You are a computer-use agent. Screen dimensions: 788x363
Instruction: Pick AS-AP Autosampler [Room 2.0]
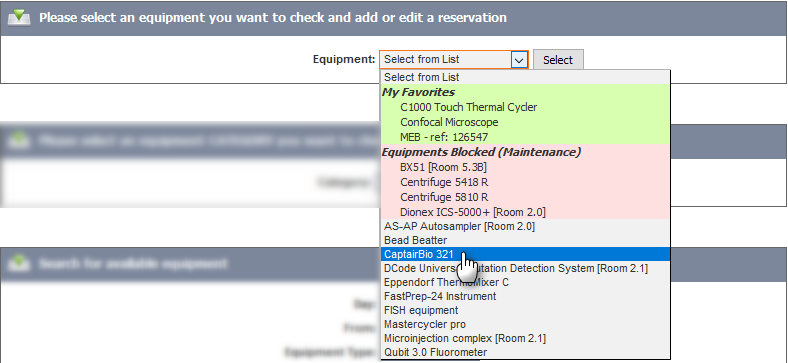click(525, 226)
